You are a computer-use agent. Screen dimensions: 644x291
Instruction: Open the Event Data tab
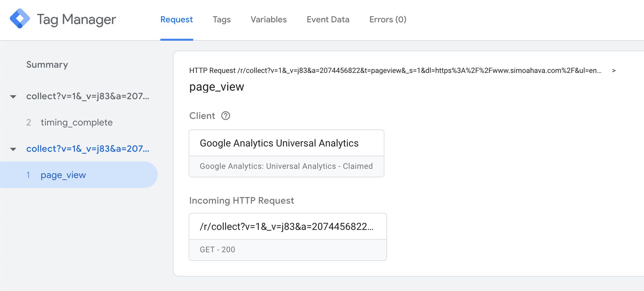[328, 20]
